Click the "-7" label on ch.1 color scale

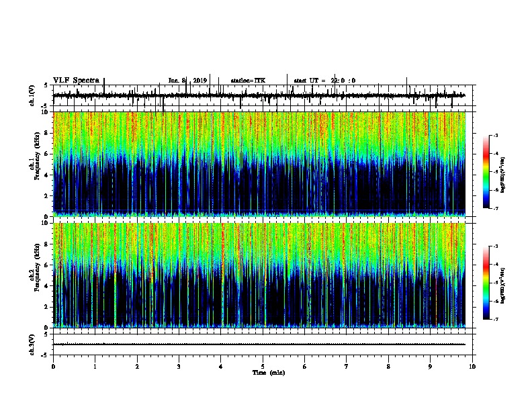coord(495,208)
